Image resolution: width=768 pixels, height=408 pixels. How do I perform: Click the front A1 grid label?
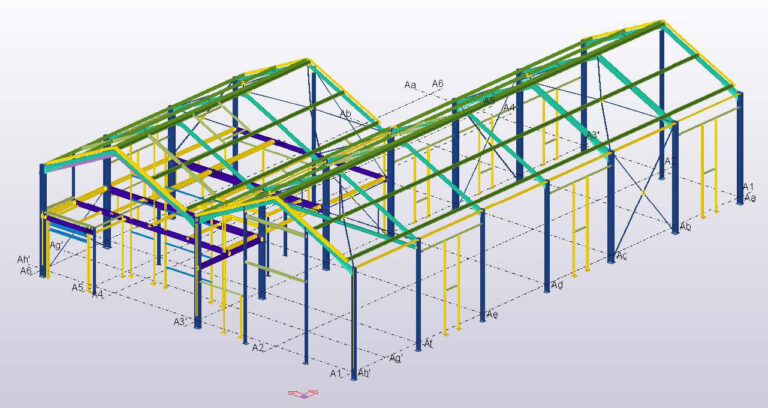336,373
